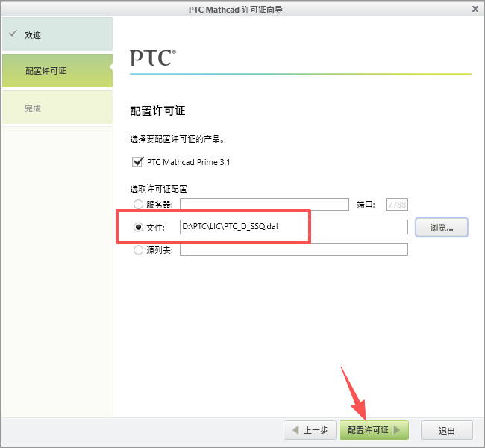Image resolution: width=485 pixels, height=448 pixels.
Task: Uncheck PTC Mathcad Prime 3.1 checkbox
Action: pos(137,161)
